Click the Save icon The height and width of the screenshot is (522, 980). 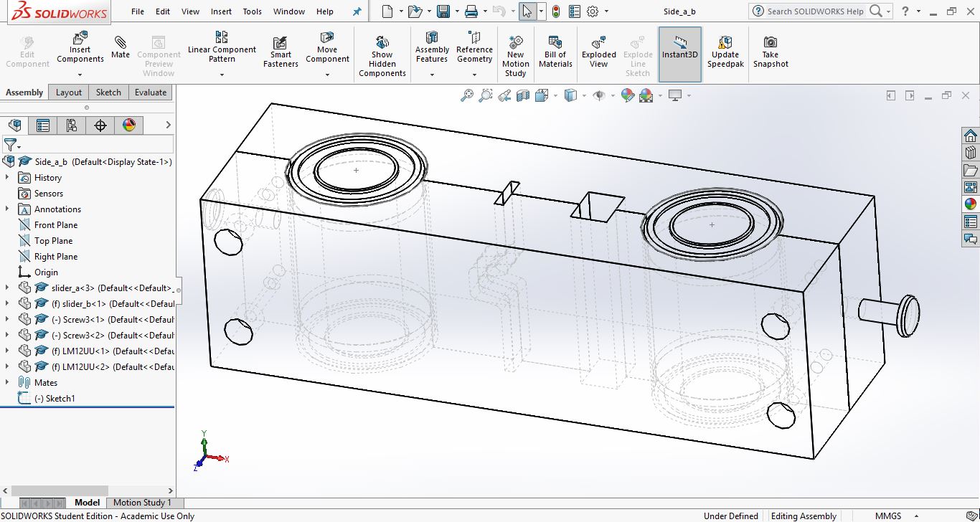click(443, 11)
